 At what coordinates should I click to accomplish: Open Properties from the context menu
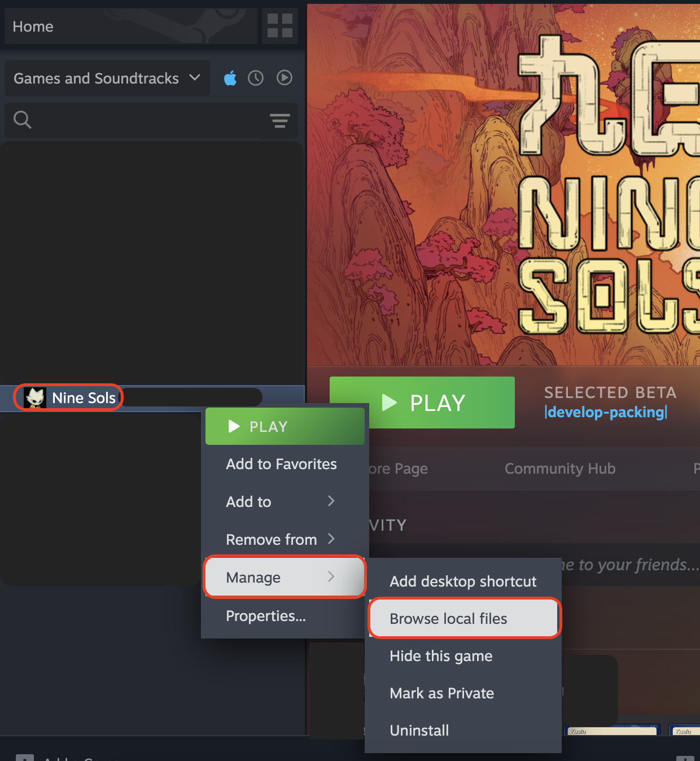tap(266, 616)
